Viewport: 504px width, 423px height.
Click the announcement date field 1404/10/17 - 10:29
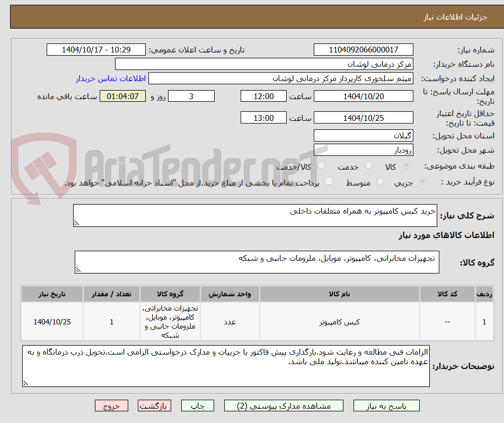96,50
